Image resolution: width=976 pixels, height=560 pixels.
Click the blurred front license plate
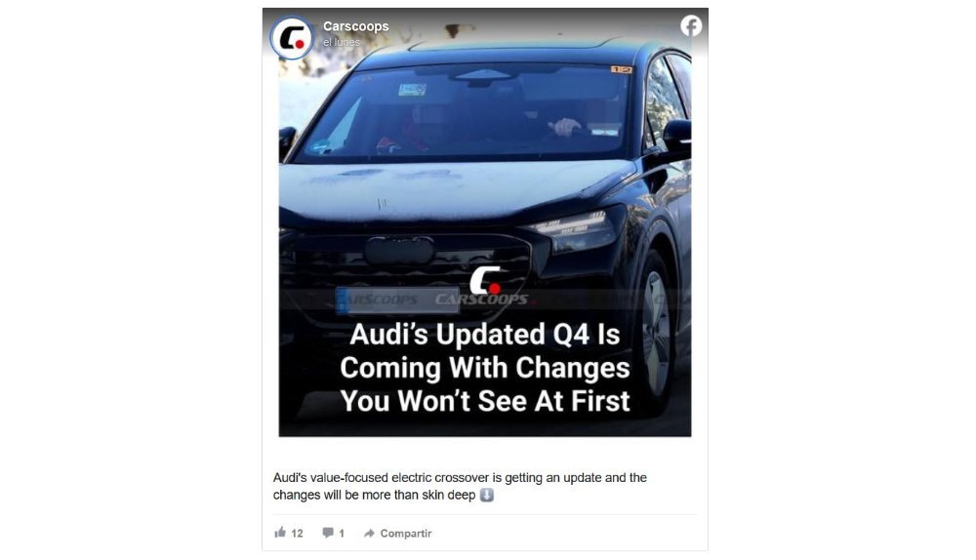397,300
